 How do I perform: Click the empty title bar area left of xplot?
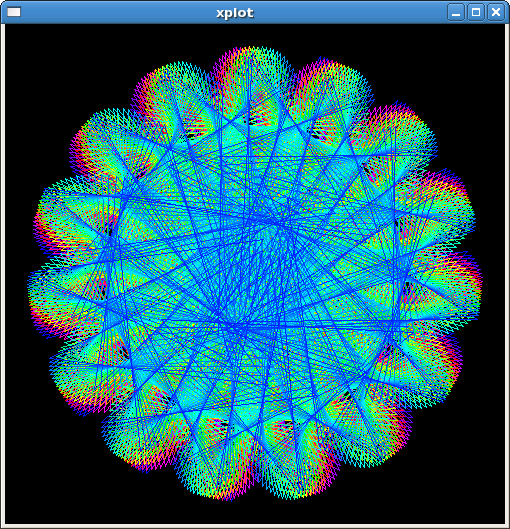point(118,12)
